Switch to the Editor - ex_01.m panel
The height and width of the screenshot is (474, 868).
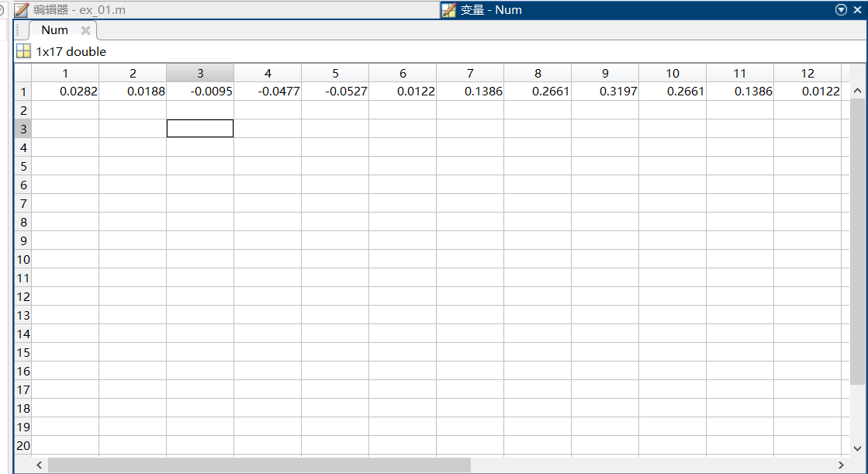pos(227,10)
